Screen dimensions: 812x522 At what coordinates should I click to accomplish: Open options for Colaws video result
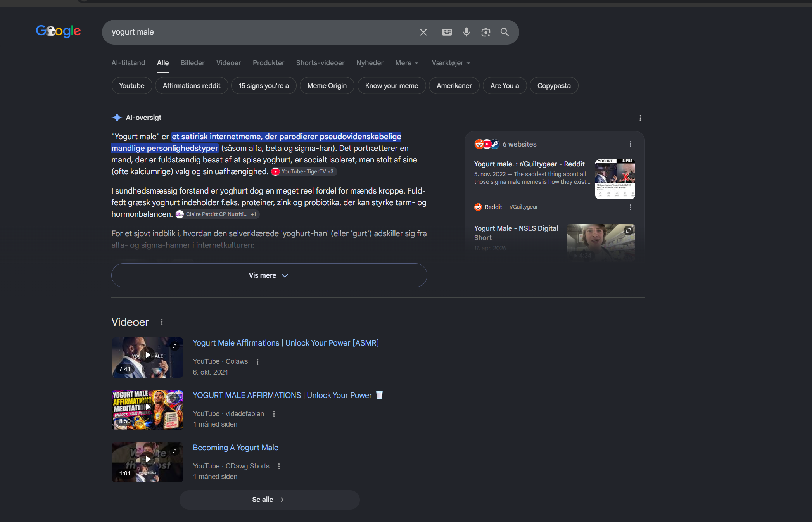[x=257, y=362]
